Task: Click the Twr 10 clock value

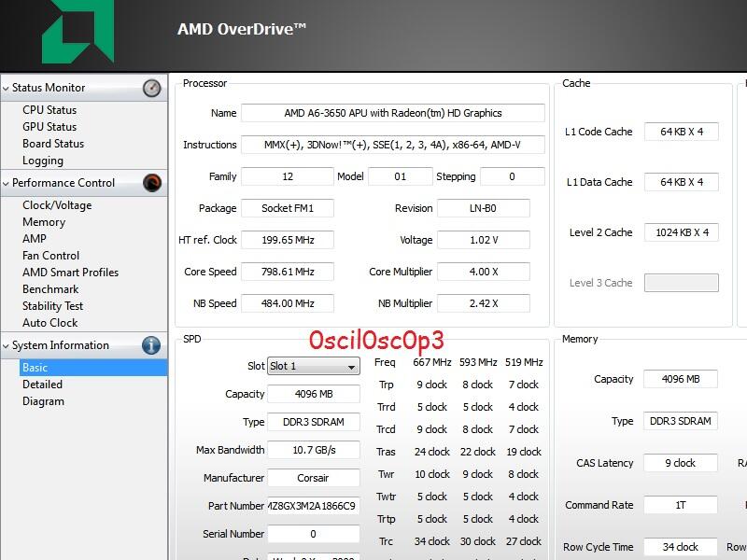Action: (x=432, y=474)
